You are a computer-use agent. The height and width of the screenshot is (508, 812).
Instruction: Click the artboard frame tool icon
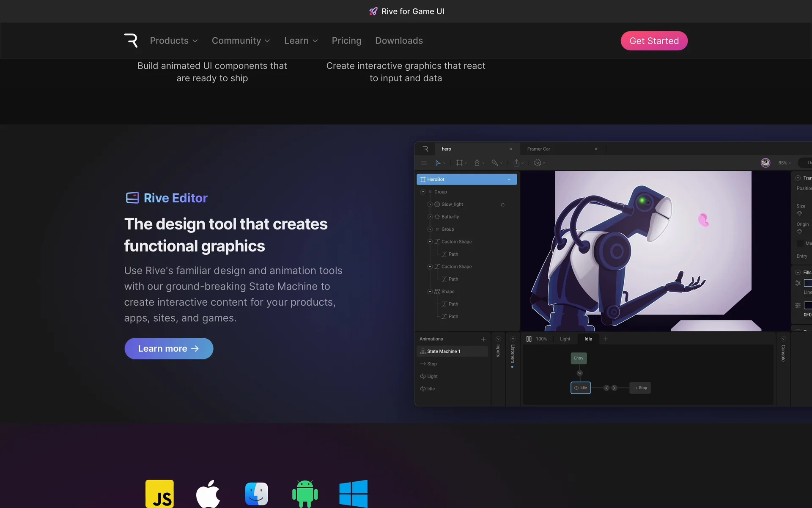(x=459, y=163)
